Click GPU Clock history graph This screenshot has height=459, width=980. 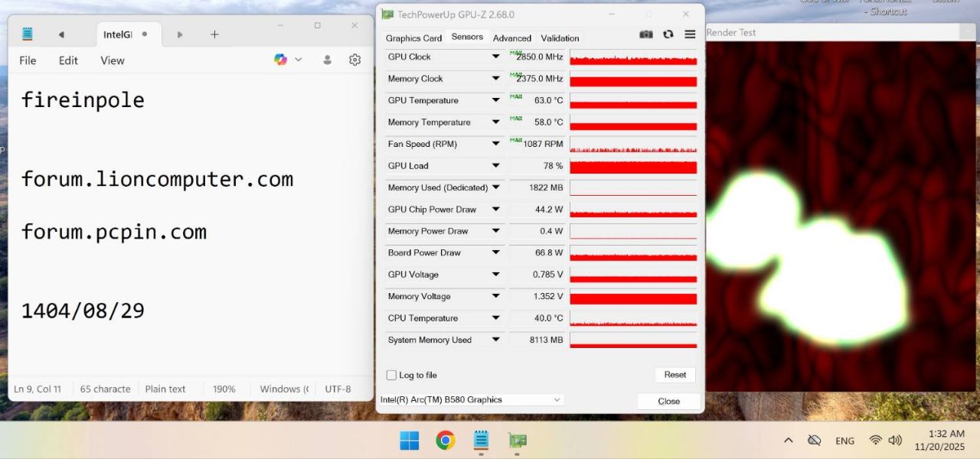(x=633, y=57)
